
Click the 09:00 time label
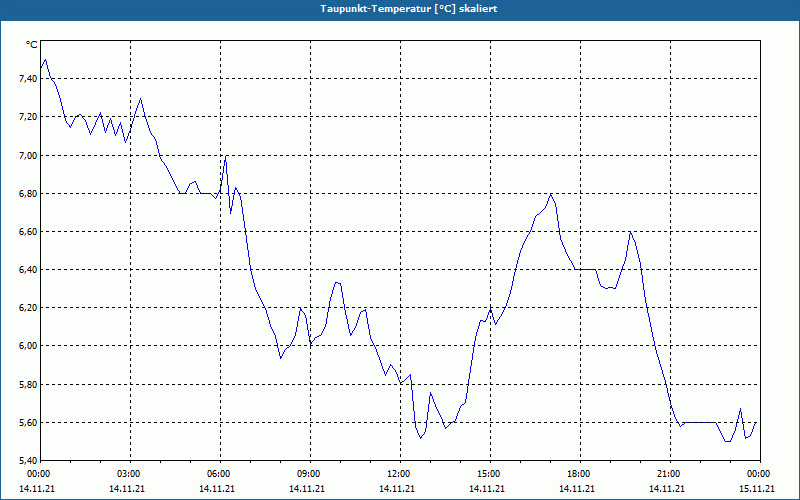click(x=310, y=474)
